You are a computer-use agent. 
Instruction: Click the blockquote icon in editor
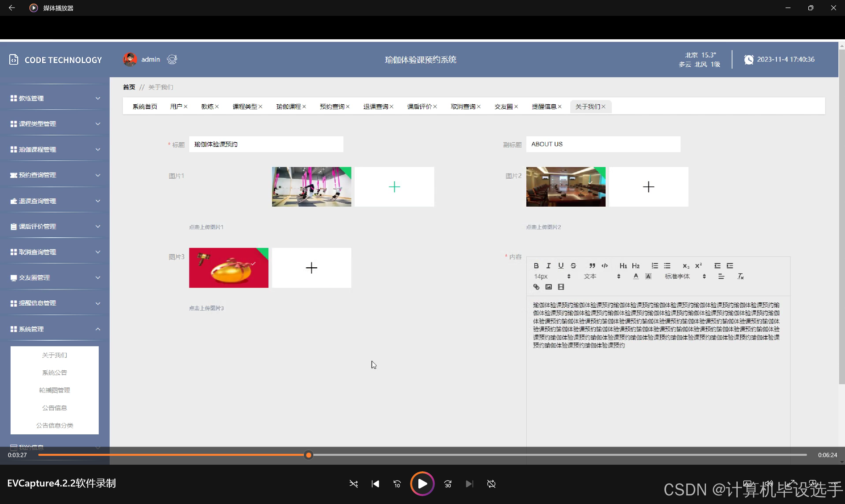click(x=592, y=266)
